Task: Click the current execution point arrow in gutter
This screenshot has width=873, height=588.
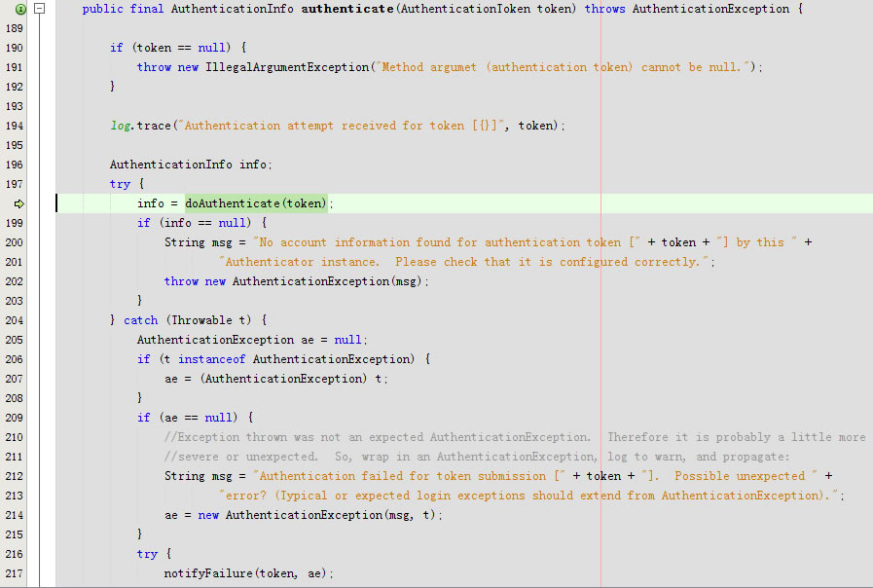Action: 19,203
